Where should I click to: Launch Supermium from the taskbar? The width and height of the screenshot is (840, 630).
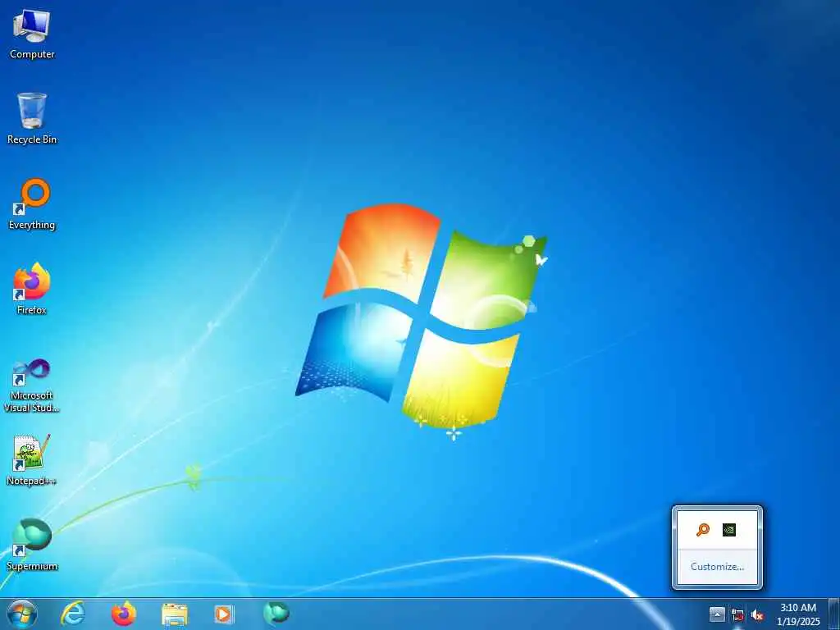coord(276,614)
